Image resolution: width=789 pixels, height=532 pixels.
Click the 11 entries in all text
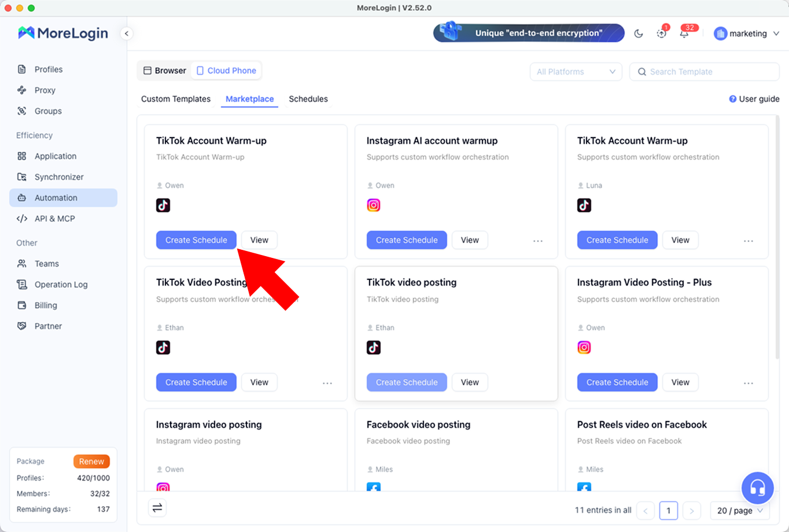coord(603,510)
